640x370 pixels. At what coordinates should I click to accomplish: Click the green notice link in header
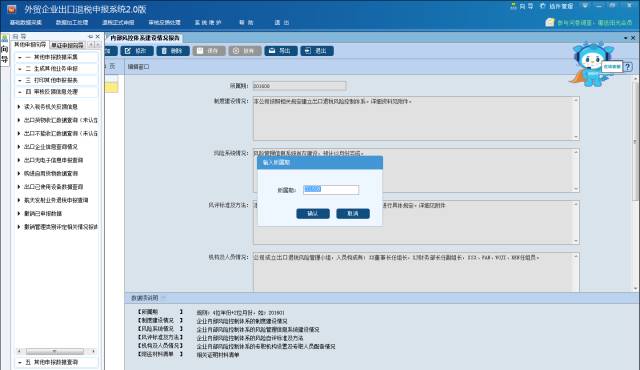click(595, 23)
